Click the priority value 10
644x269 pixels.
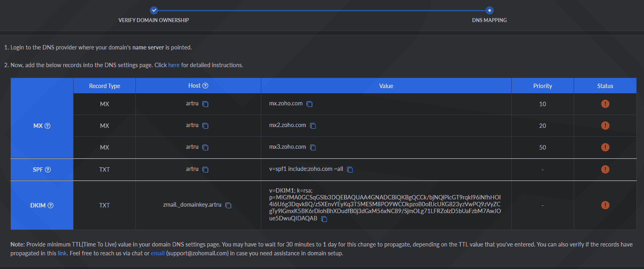tap(543, 104)
